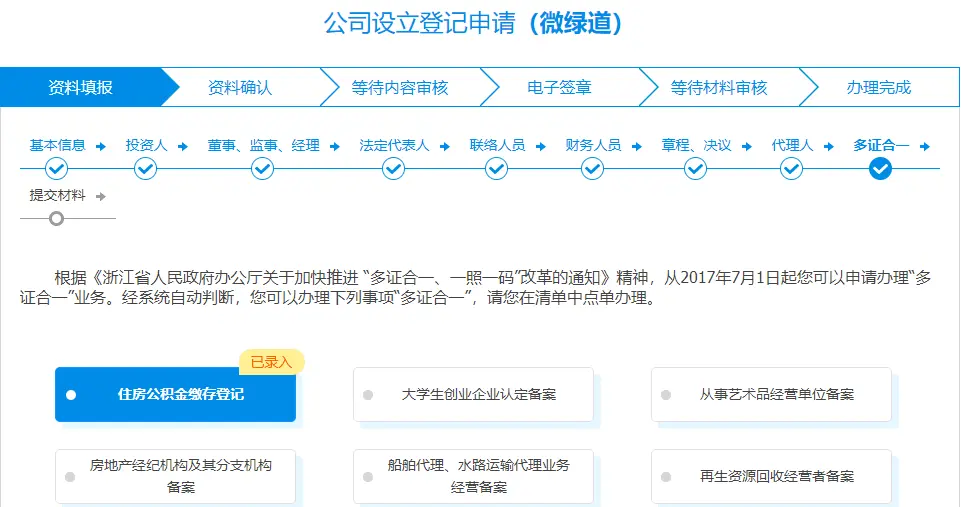
Task: Select 大学生创业企业认定备案 item
Action: coord(473,394)
